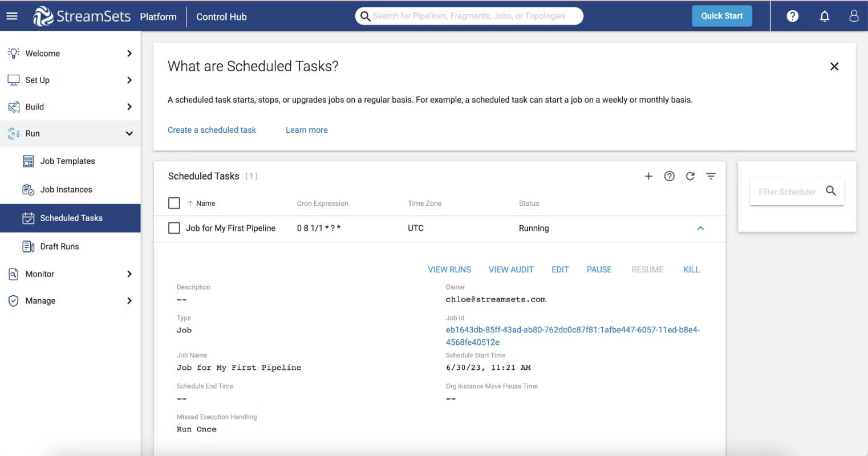Image resolution: width=868 pixels, height=456 pixels.
Task: Click the Build icon in sidebar
Action: click(14, 107)
